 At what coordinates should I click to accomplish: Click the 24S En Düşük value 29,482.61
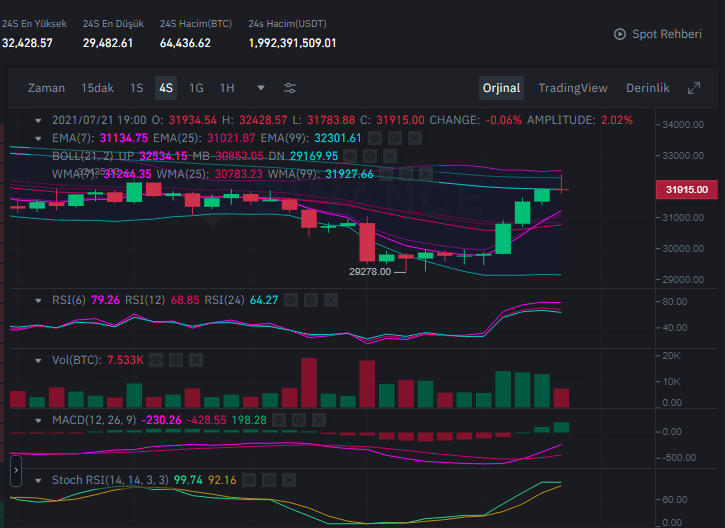108,43
